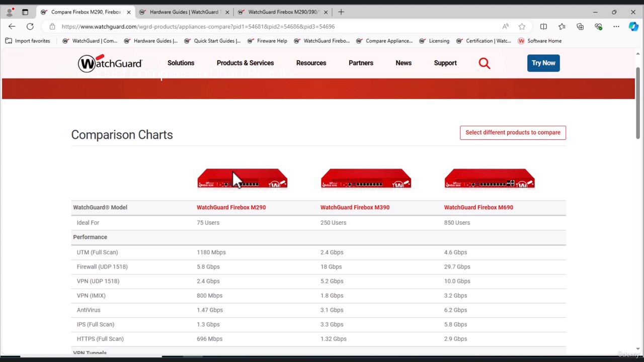Reload the page with the refresh icon

[x=30, y=27]
